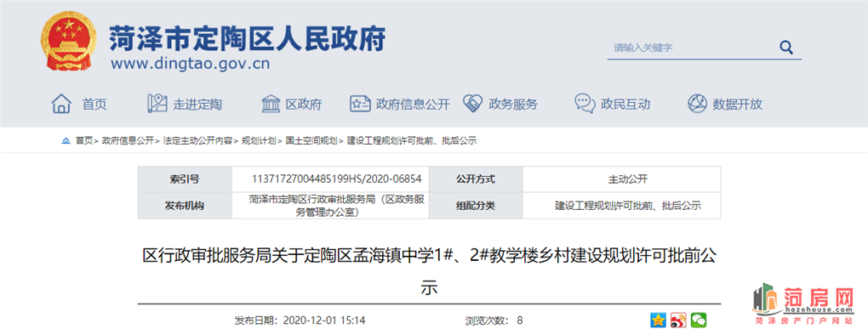
Task: Open the 政府信息公开 menu item
Action: coord(413,104)
